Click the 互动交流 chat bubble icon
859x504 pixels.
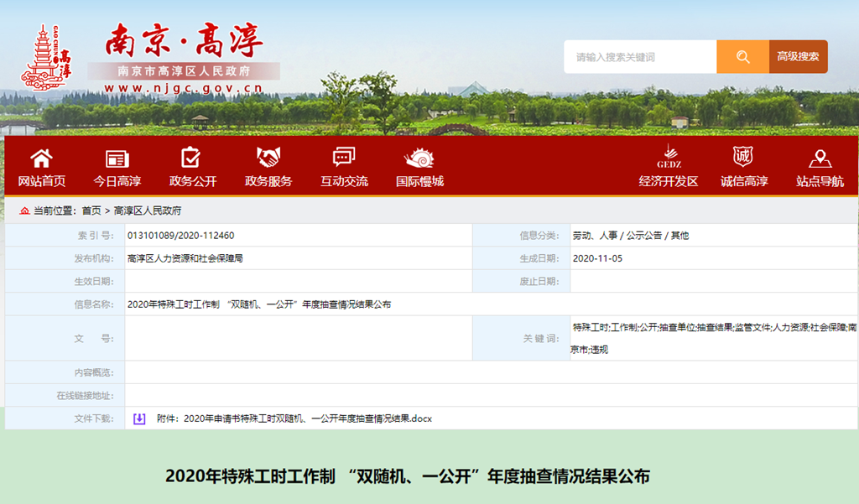(344, 158)
